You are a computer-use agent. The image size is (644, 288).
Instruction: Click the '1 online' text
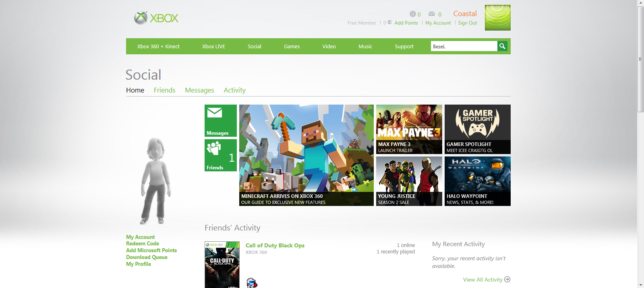(x=406, y=245)
